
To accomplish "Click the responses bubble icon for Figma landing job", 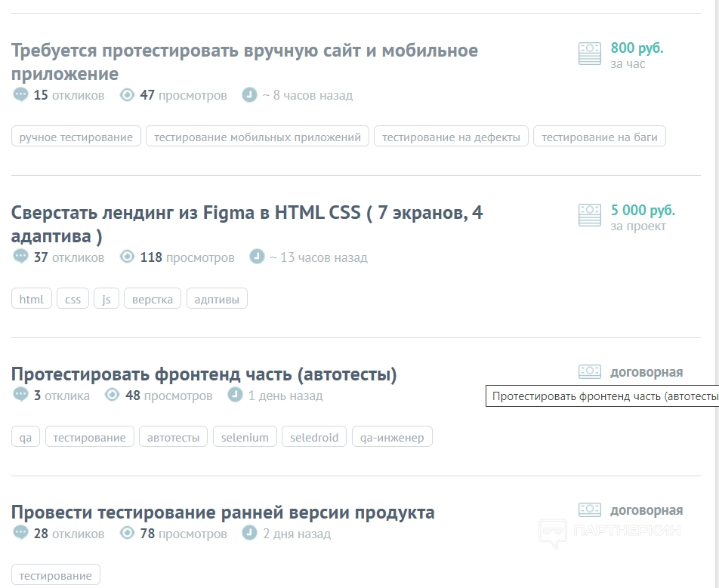I will pyautogui.click(x=20, y=257).
